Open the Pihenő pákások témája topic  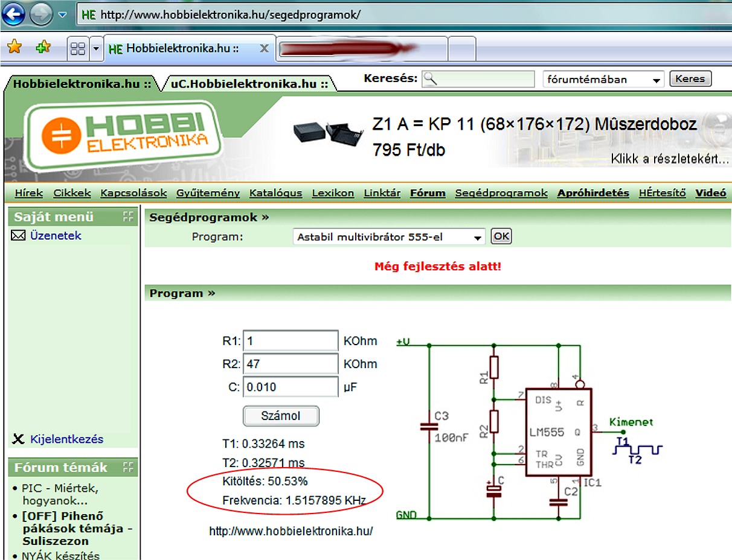tap(76, 528)
